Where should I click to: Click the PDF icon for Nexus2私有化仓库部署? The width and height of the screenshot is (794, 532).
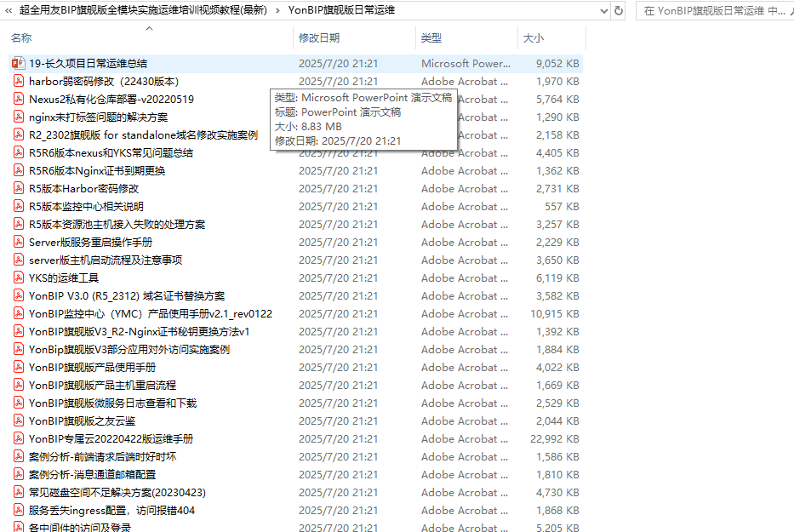pyautogui.click(x=19, y=99)
